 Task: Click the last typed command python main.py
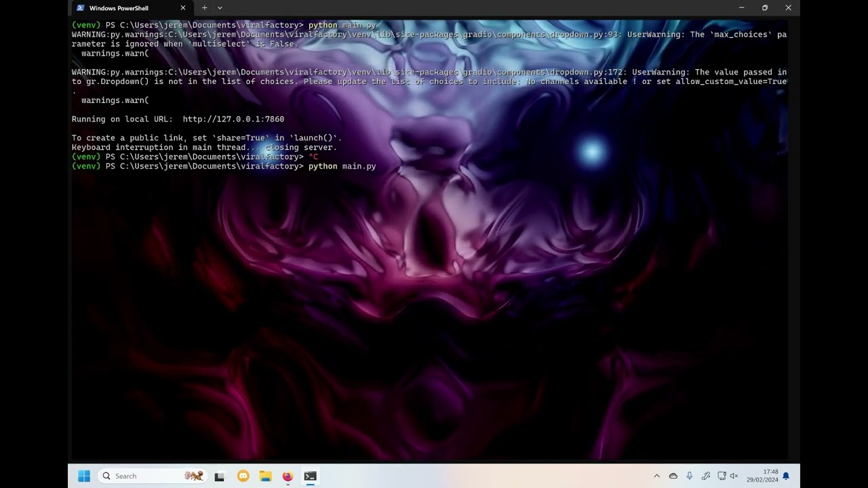coord(342,166)
